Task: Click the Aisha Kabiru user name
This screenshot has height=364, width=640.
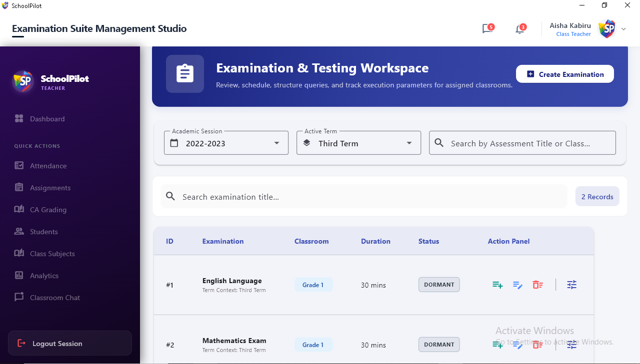Action: point(570,25)
